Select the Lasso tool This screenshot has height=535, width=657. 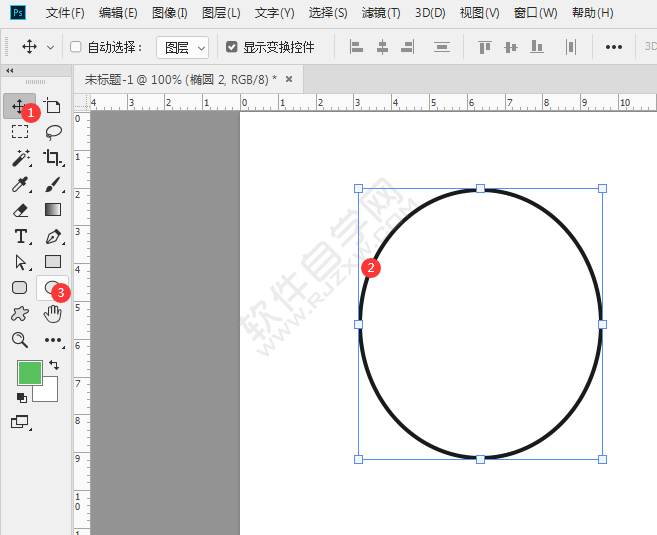point(53,132)
